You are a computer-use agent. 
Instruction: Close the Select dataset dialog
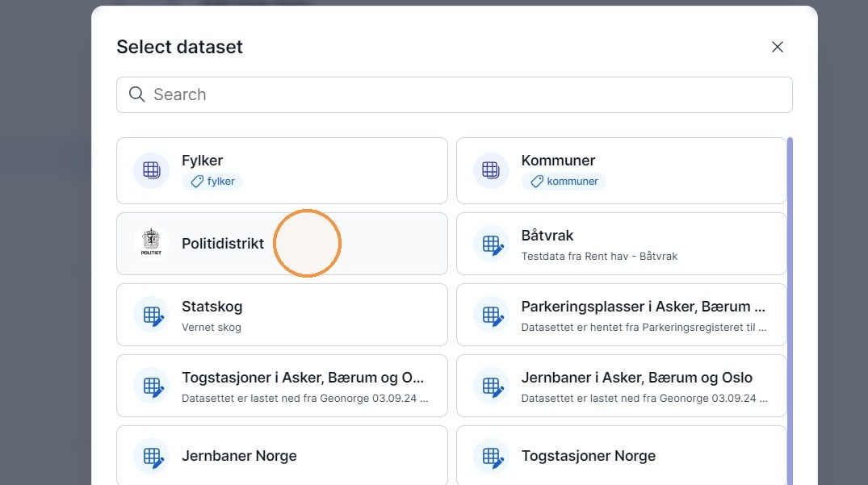pos(778,47)
